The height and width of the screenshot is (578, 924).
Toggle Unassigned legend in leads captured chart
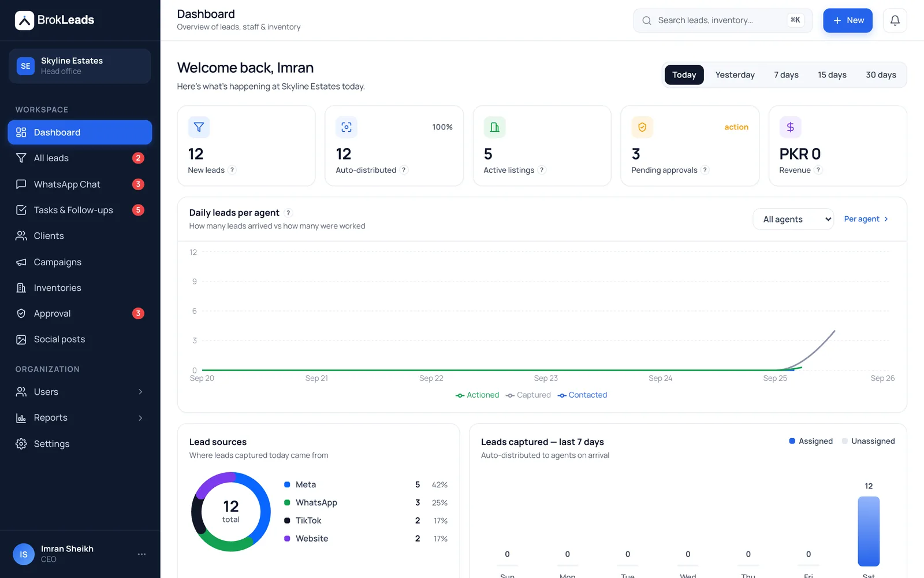(869, 441)
